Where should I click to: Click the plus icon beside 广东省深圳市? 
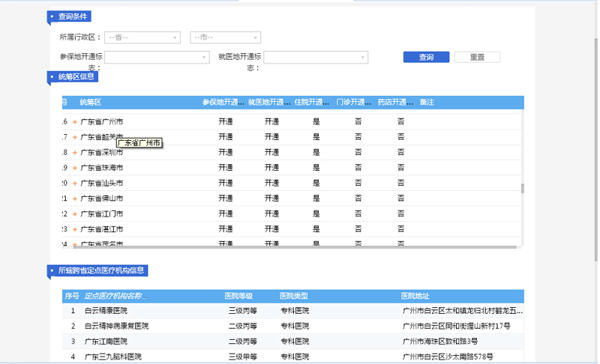coord(75,152)
